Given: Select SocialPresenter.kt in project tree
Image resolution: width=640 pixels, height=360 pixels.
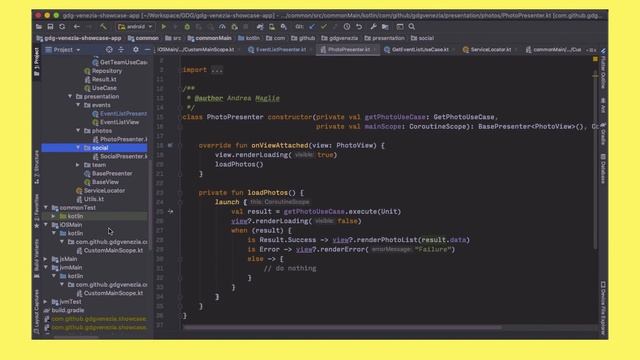Looking at the screenshot, I should point(119,156).
